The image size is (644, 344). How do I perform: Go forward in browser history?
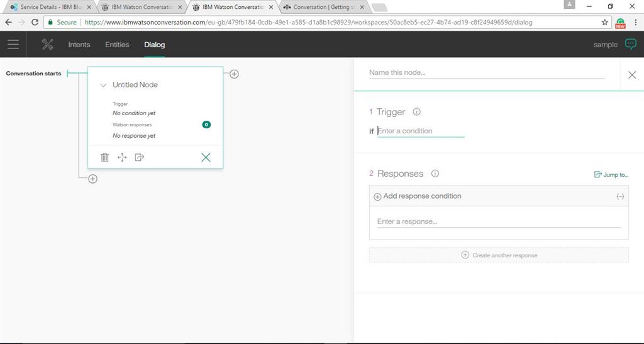[22, 22]
